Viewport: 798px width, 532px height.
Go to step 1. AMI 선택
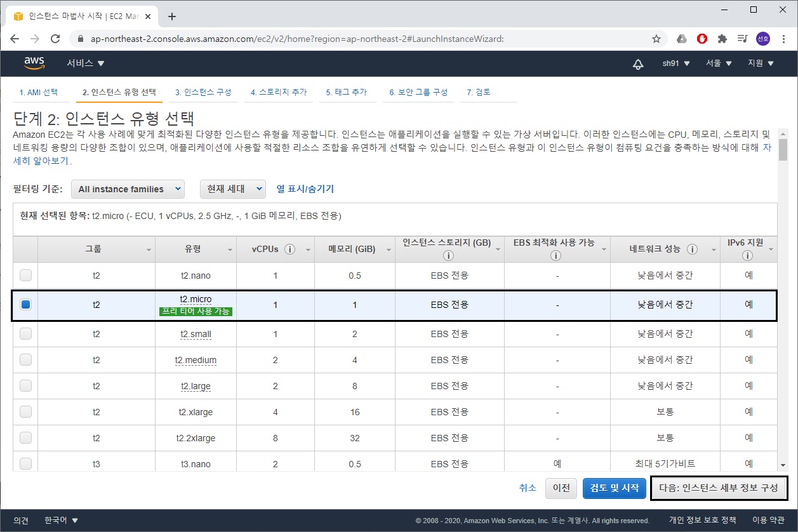click(39, 93)
